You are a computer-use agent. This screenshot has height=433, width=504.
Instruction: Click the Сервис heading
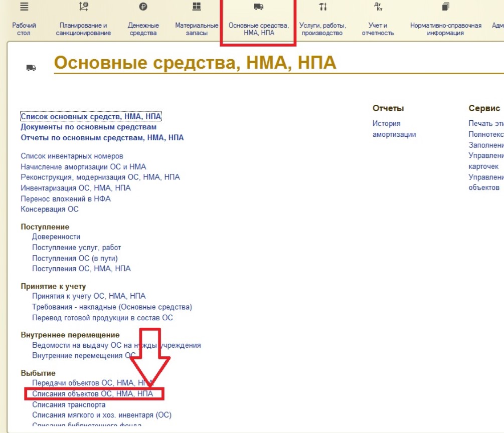tap(484, 108)
